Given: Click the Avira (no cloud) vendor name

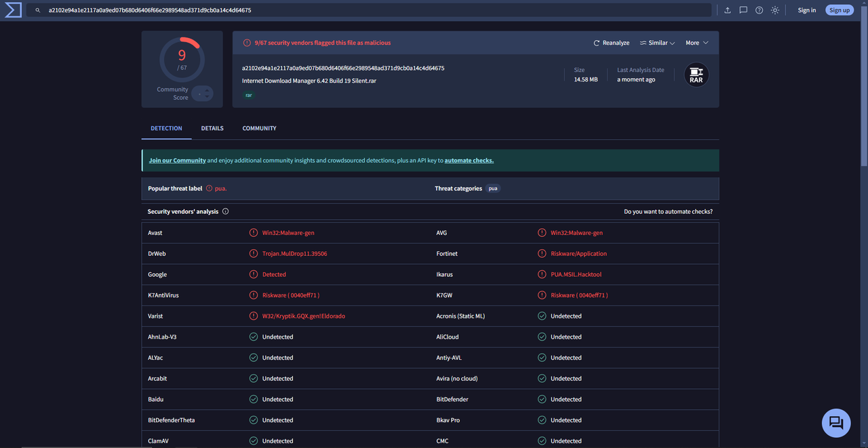Looking at the screenshot, I should tap(457, 379).
